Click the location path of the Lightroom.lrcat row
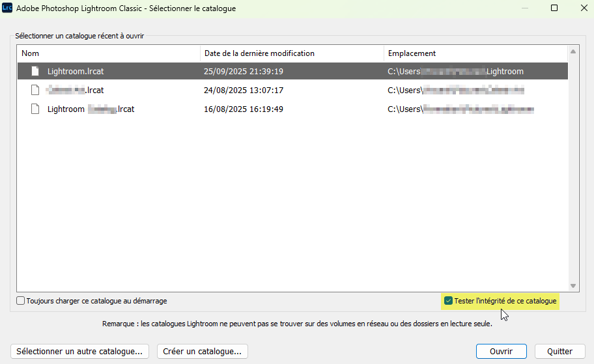 pyautogui.click(x=456, y=72)
